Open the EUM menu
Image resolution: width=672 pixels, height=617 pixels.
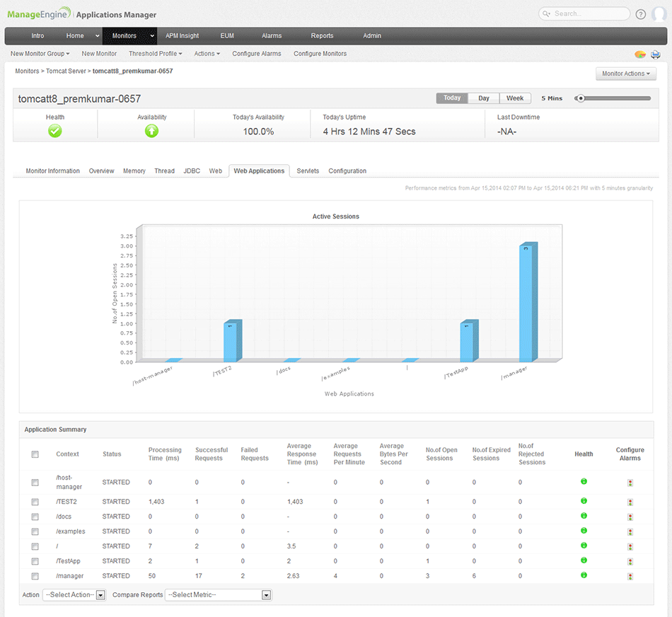click(x=227, y=35)
